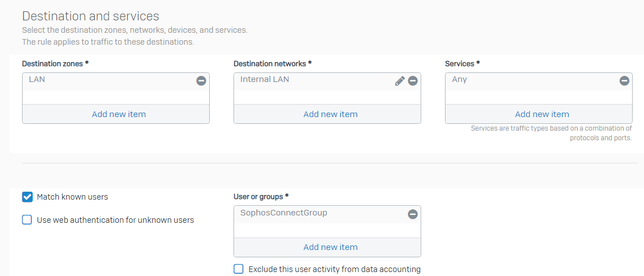Select the Internal LAN entry text

tap(265, 79)
